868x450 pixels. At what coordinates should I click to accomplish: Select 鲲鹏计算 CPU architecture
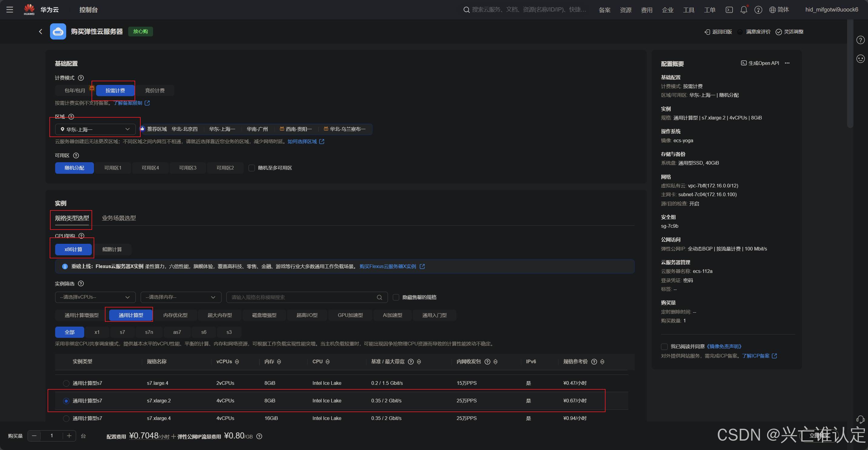coord(112,250)
